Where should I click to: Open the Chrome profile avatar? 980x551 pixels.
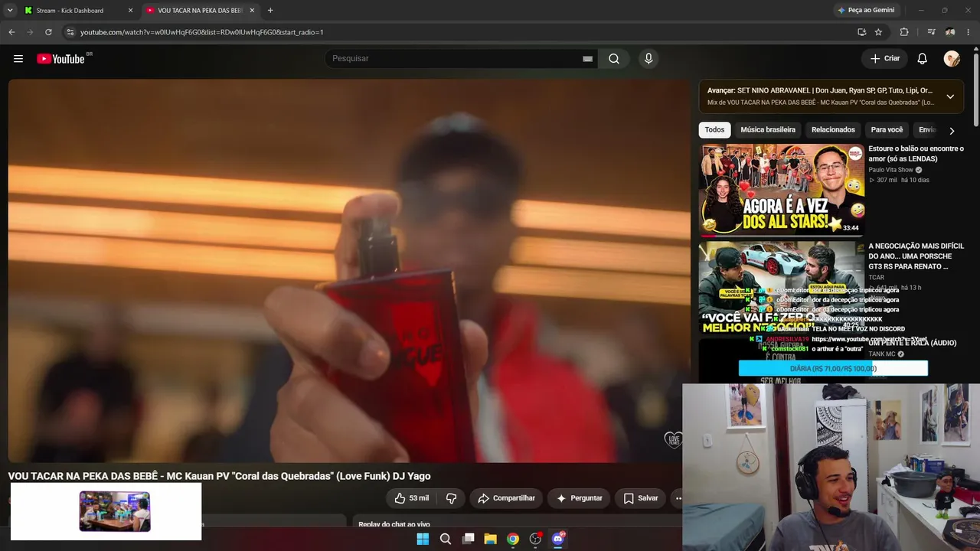(x=950, y=32)
